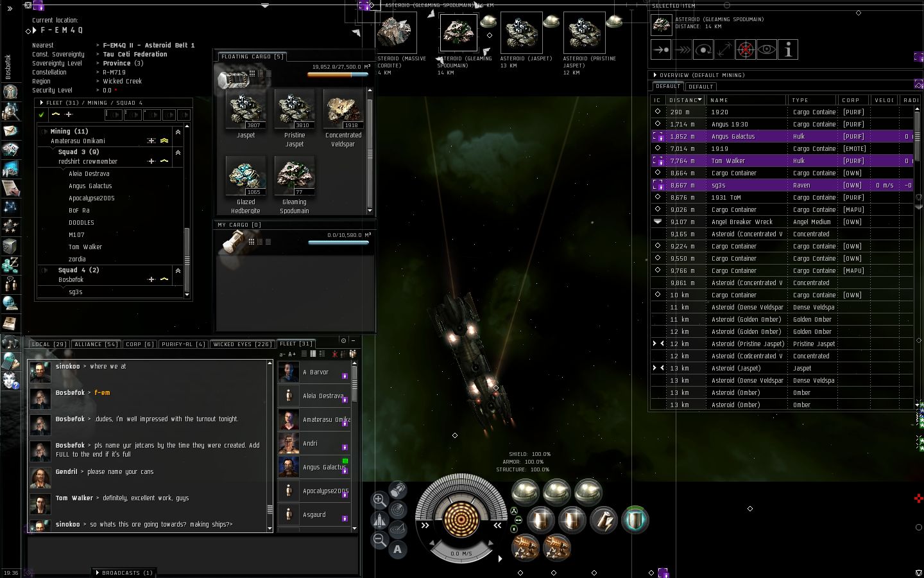The height and width of the screenshot is (578, 924).
Task: Click the ship speed gauge bar
Action: coord(461,553)
